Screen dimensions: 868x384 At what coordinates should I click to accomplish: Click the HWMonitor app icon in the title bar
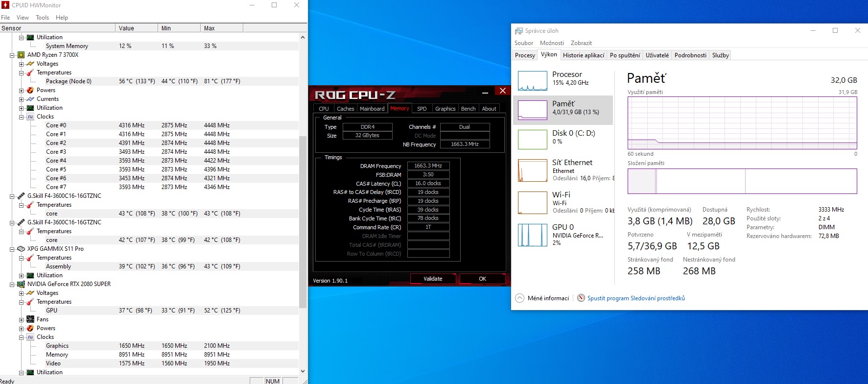point(5,5)
